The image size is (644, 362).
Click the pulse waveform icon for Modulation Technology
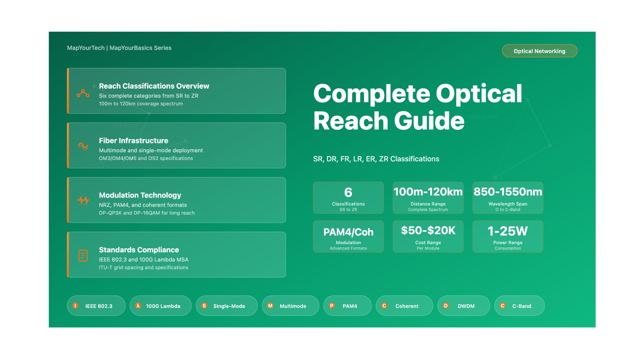pyautogui.click(x=83, y=200)
